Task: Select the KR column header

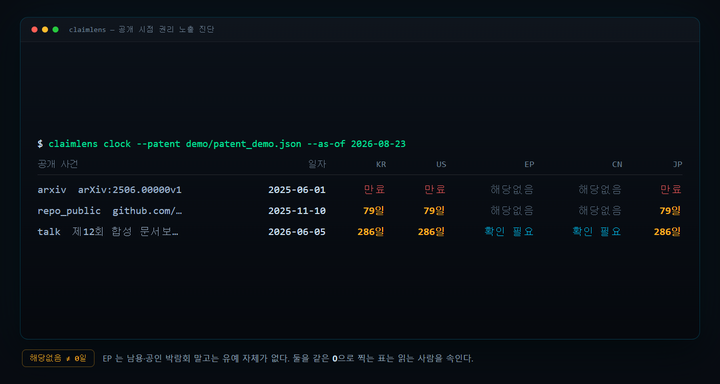Action: [x=381, y=164]
